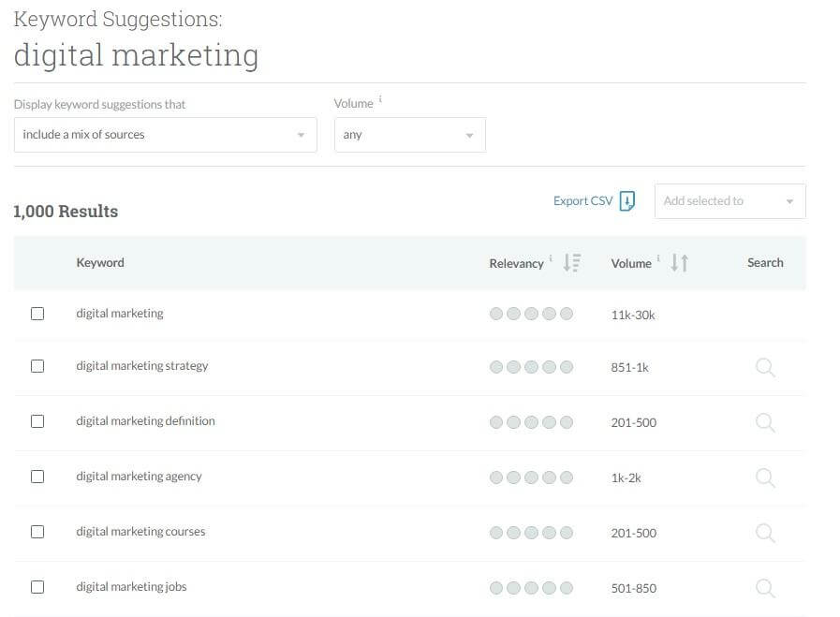Click the 1,000 Results heading
Screen dimensions: 840x617
pos(66,211)
